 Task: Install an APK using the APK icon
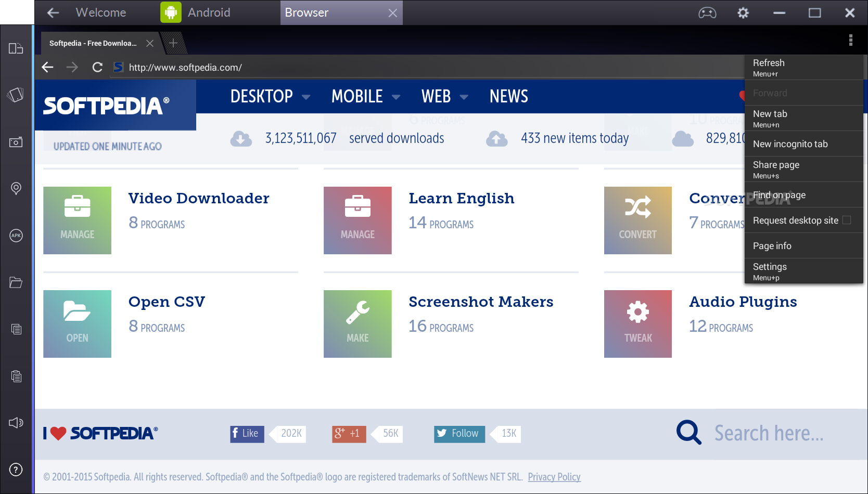(x=16, y=236)
